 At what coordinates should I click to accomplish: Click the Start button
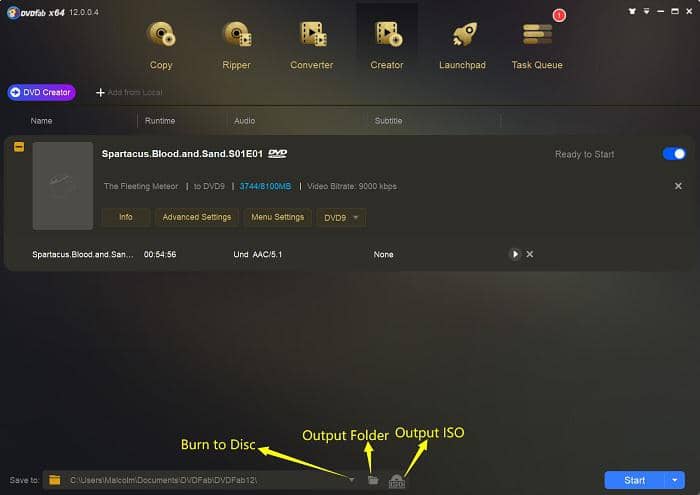tap(634, 480)
